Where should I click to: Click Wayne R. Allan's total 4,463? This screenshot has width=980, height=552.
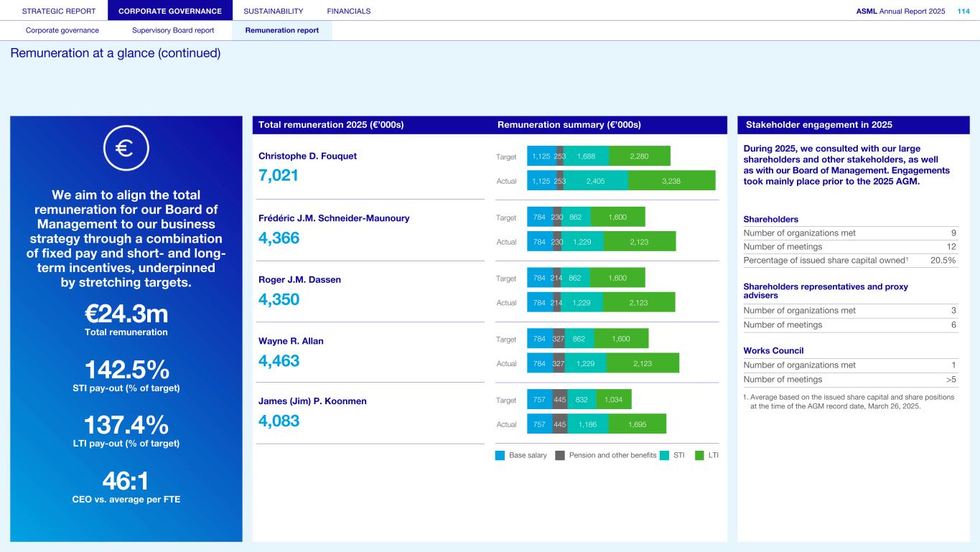(279, 361)
